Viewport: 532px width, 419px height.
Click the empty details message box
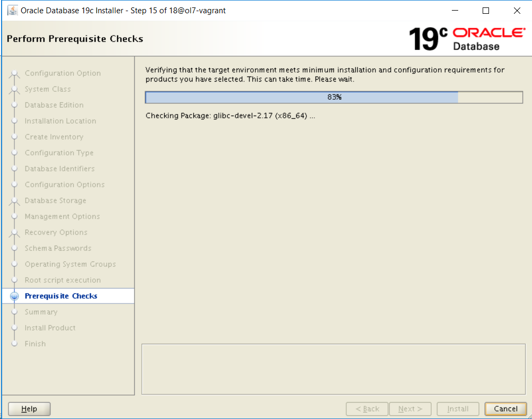click(x=333, y=369)
